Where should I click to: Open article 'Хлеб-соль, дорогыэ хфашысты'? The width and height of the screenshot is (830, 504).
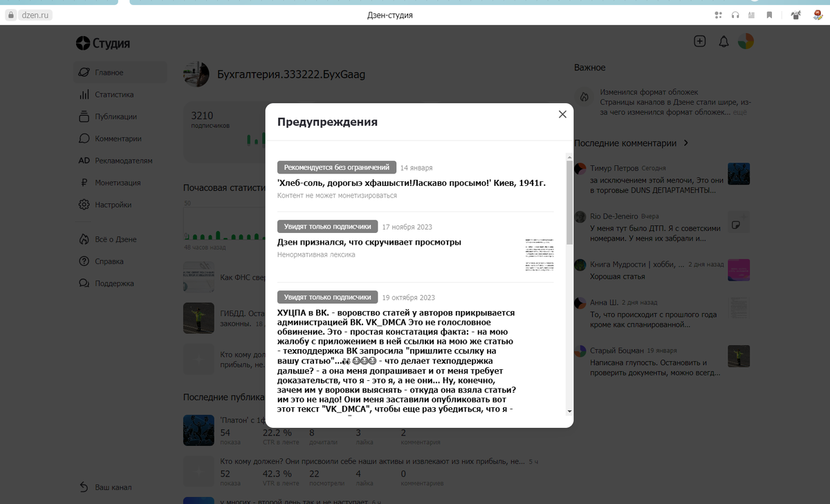412,183
